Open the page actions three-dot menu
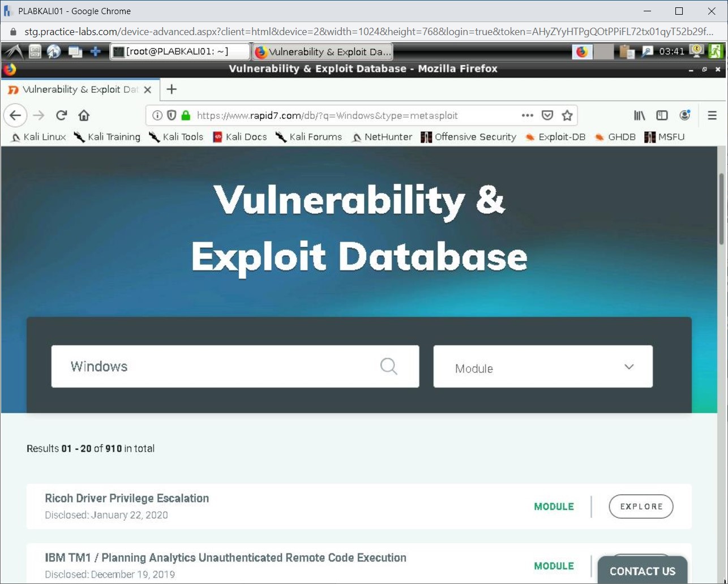Image resolution: width=728 pixels, height=584 pixels. 527,115
